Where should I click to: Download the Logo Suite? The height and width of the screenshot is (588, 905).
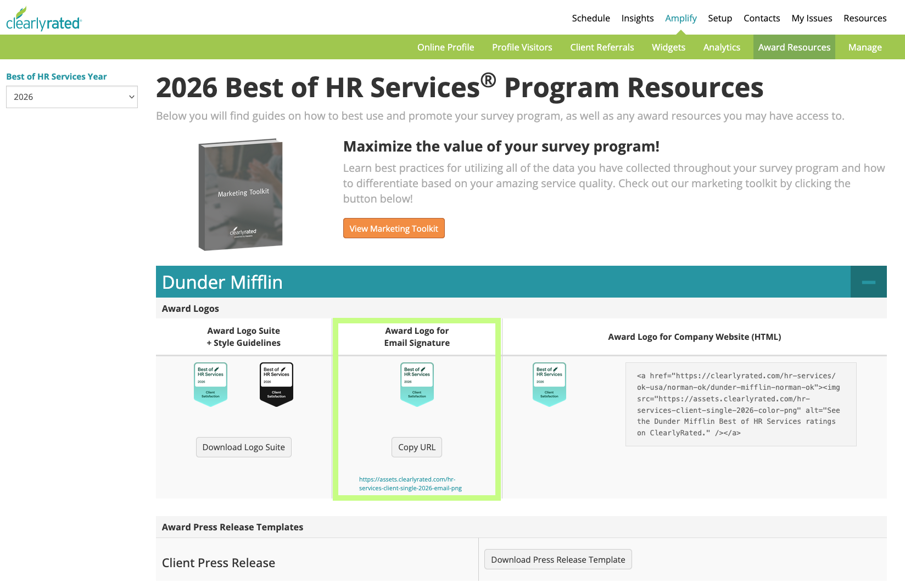(243, 447)
